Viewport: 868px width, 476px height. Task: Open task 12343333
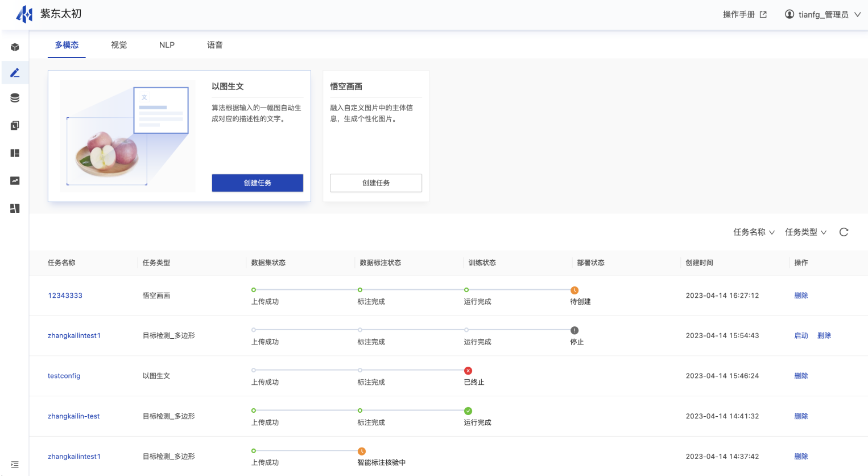pyautogui.click(x=65, y=296)
